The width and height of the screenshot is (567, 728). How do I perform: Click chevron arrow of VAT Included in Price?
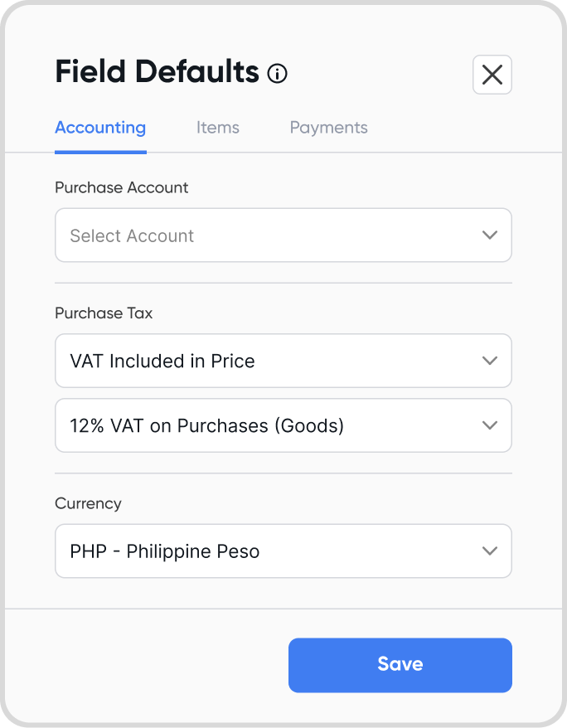point(490,361)
